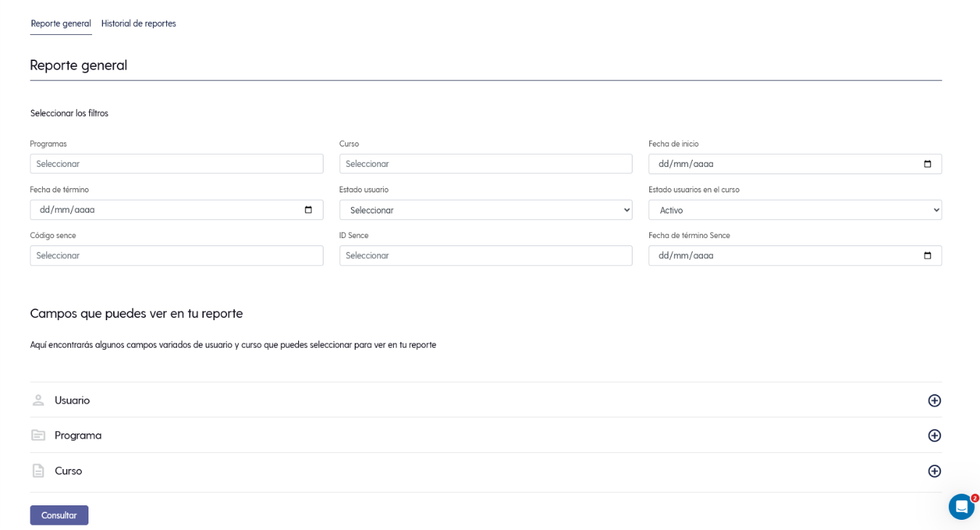
Task: Focus the Programas select field
Action: (x=176, y=164)
